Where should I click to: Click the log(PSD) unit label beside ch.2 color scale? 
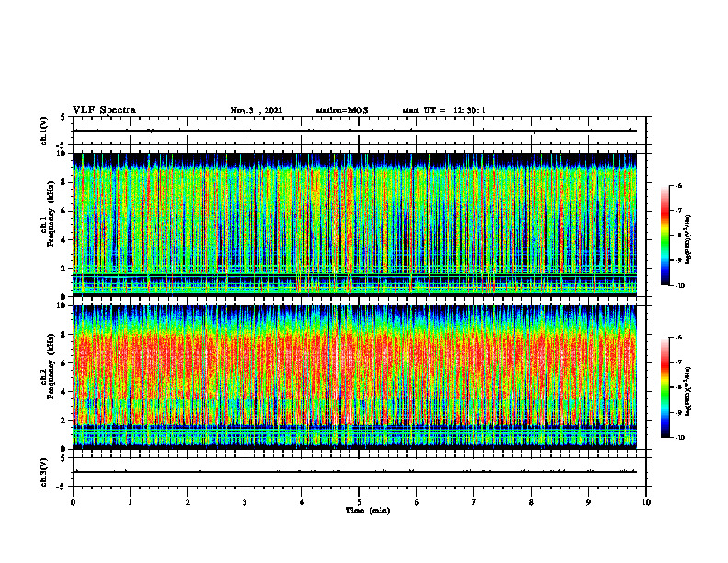coord(688,391)
